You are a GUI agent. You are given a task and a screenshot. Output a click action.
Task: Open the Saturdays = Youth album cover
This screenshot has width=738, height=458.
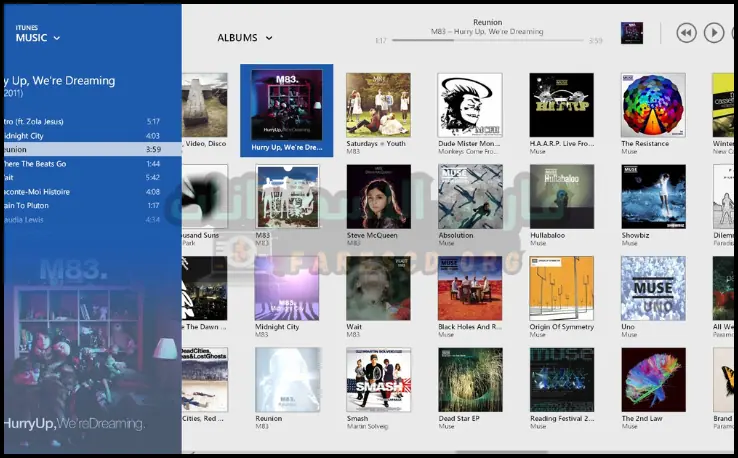click(378, 105)
